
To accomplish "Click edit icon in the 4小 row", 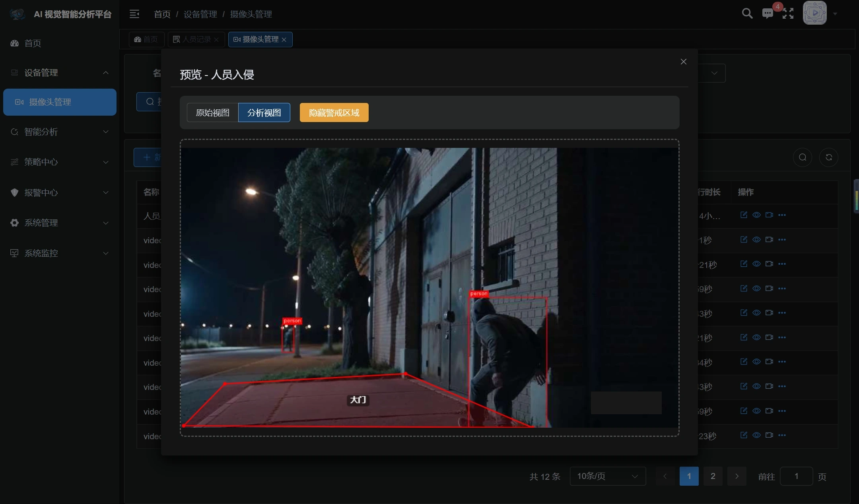I will (x=744, y=215).
